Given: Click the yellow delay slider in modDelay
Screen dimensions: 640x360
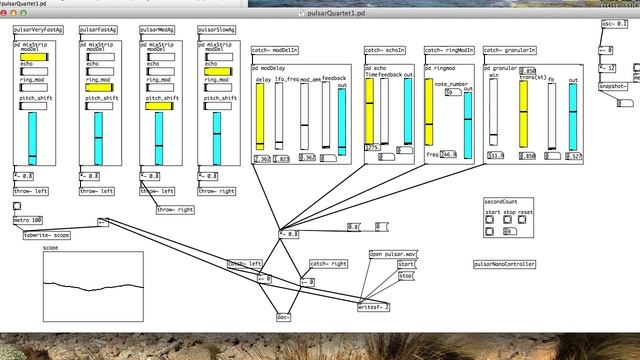Looking at the screenshot, I should (260, 116).
